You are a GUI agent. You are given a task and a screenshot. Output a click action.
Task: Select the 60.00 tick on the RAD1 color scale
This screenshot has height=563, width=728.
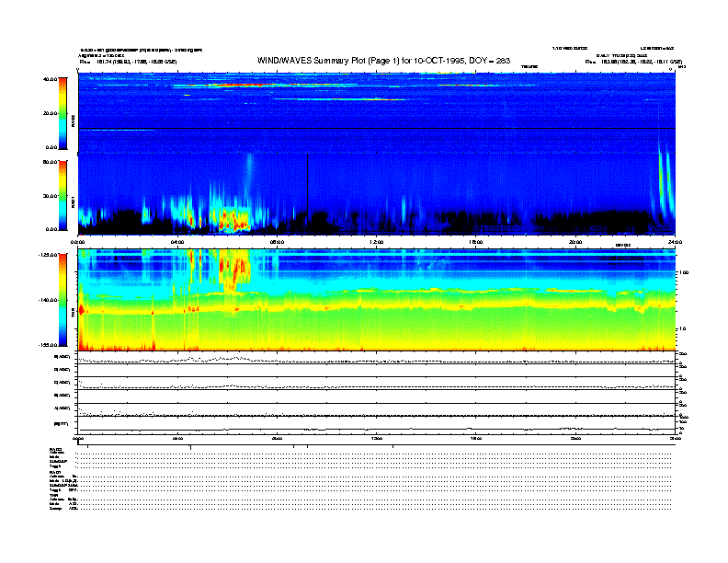point(50,162)
